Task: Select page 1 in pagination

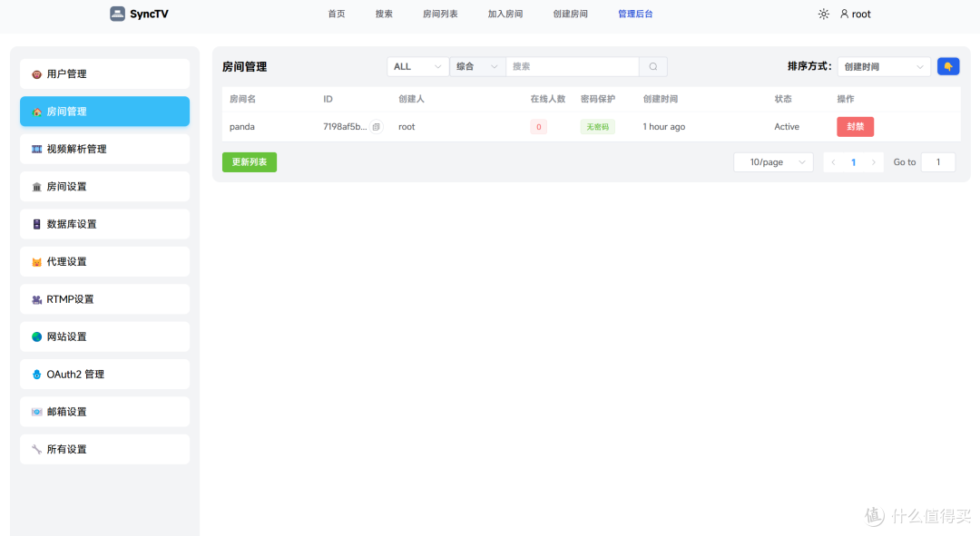Action: point(853,162)
